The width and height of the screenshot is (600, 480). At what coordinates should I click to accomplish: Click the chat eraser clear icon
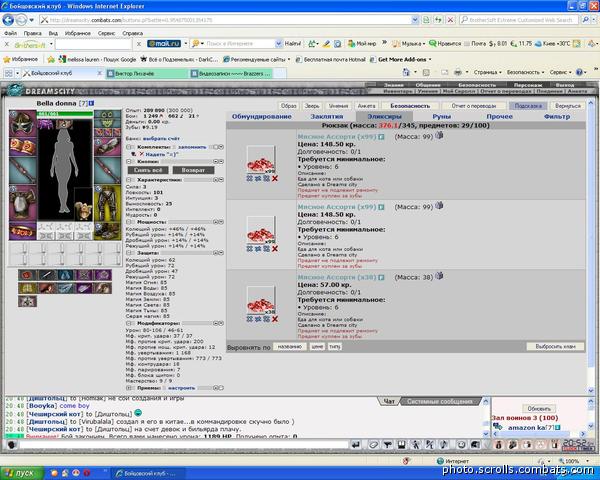[373, 445]
